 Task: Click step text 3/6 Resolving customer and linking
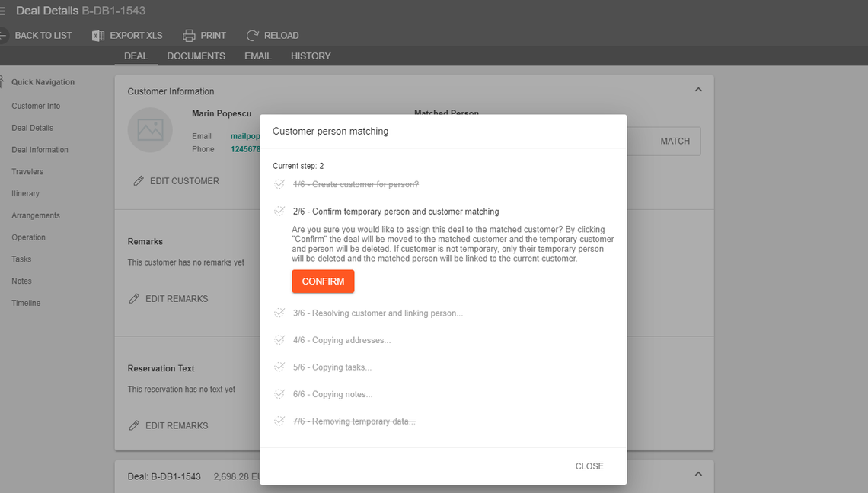point(378,313)
